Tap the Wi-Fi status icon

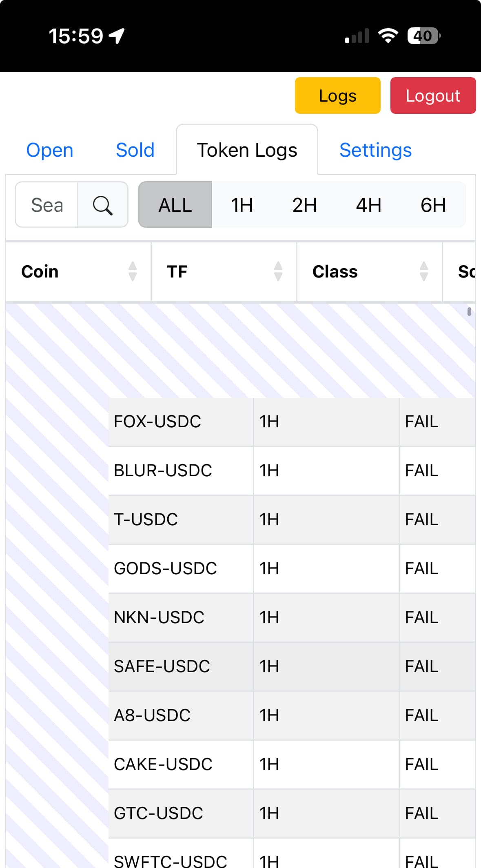(x=388, y=36)
